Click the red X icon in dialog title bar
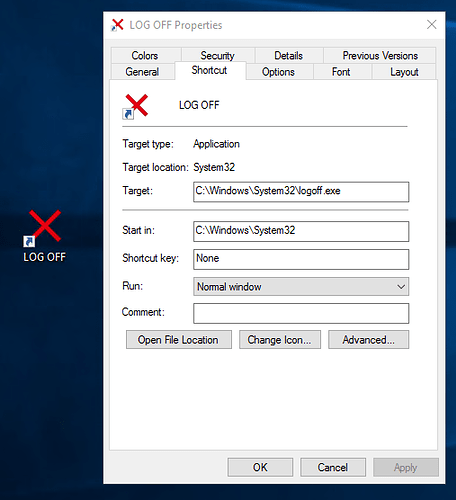 coord(117,25)
